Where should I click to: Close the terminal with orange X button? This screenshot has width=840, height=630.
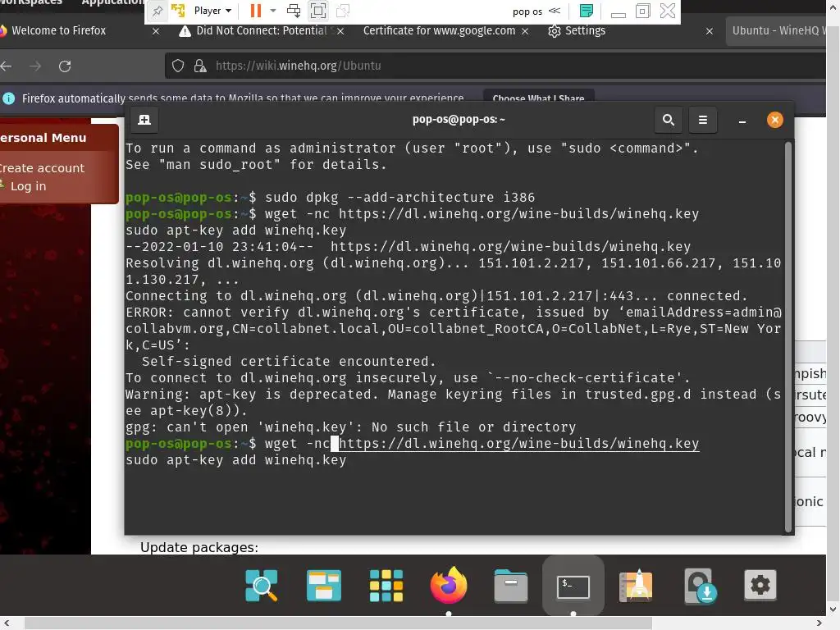(x=774, y=120)
